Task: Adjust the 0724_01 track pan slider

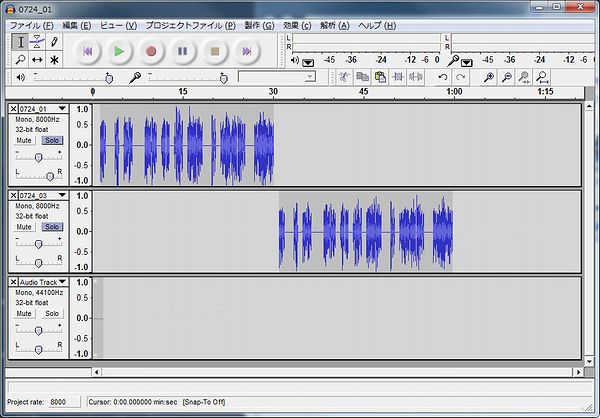Action: point(38,175)
